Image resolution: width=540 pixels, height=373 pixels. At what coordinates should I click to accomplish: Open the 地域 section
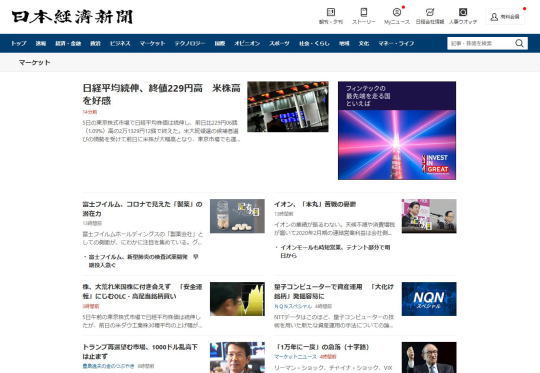tap(344, 43)
